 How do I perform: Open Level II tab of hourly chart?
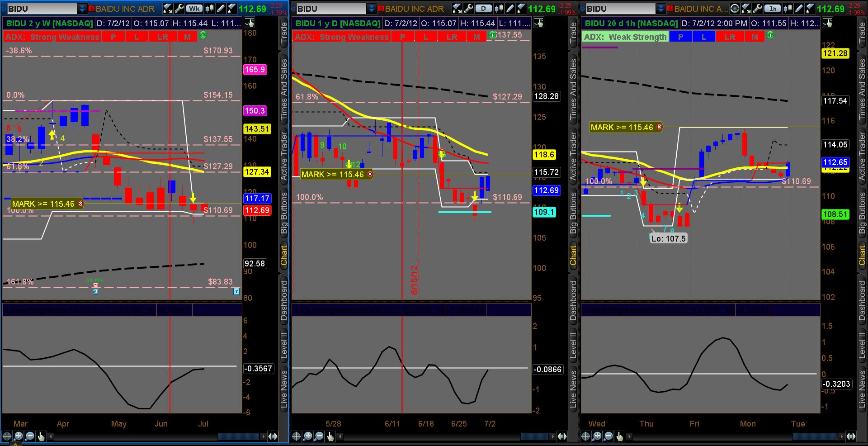(863, 345)
